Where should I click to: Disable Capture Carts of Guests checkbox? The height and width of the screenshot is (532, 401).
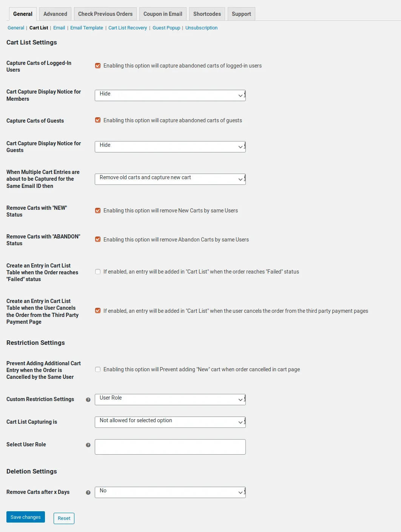pos(98,120)
